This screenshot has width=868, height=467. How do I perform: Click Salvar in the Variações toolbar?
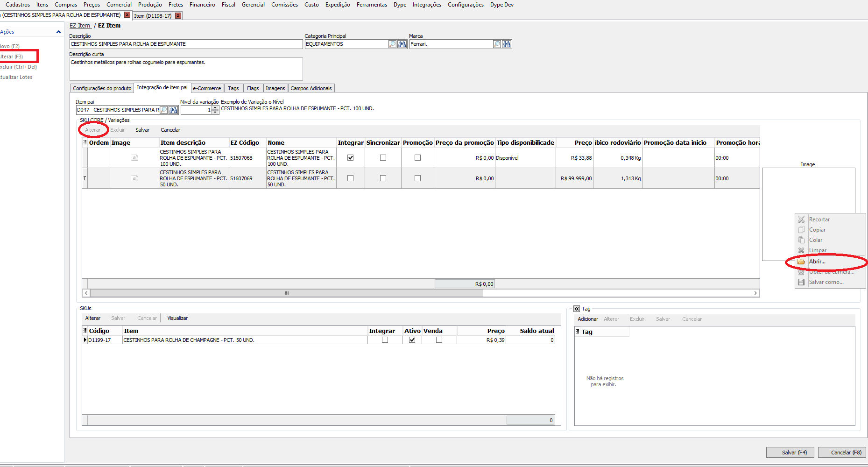tap(142, 130)
